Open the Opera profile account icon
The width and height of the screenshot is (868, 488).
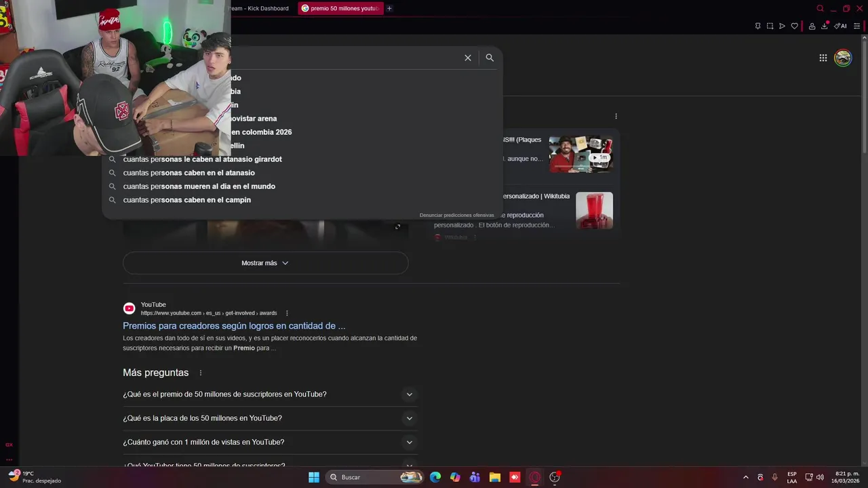812,26
